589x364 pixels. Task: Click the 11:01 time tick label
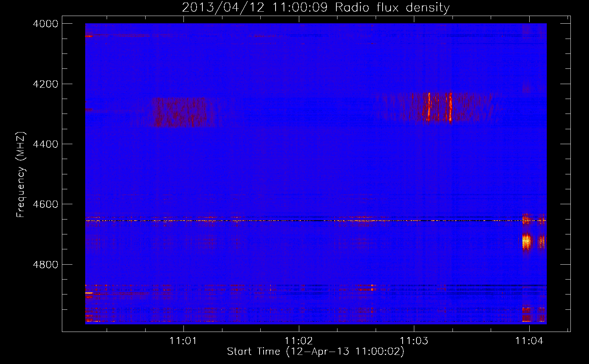(x=183, y=341)
